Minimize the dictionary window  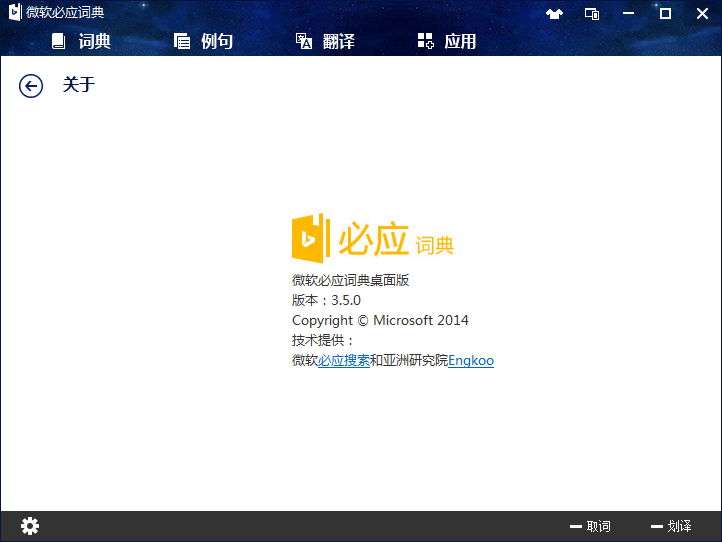pos(628,13)
